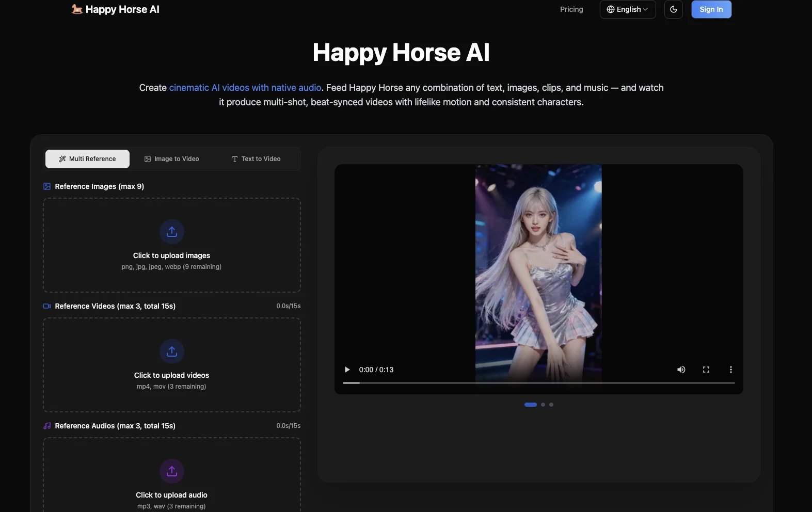812x512 pixels.
Task: Click the 'Happy Horse AI' brand name in header
Action: [x=122, y=9]
